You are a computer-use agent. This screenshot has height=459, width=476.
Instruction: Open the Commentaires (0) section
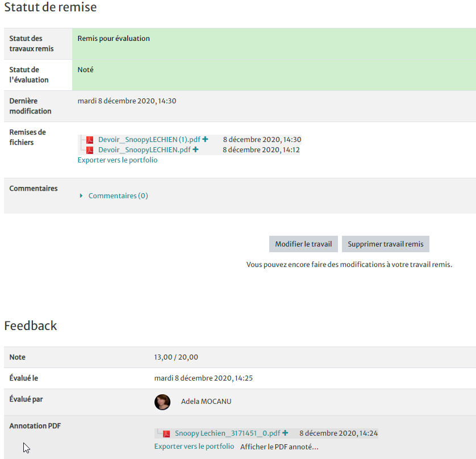coord(118,196)
